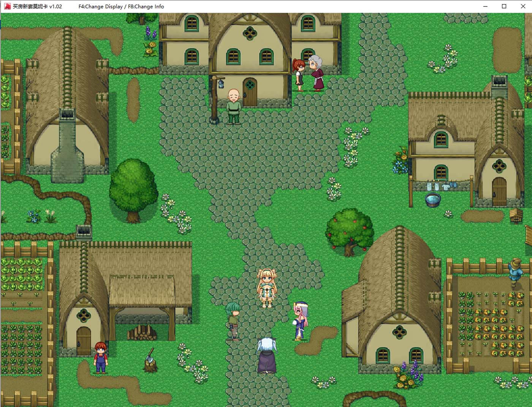Click the blue water wash basin
Image resolution: width=532 pixels, height=407 pixels.
coord(432,199)
